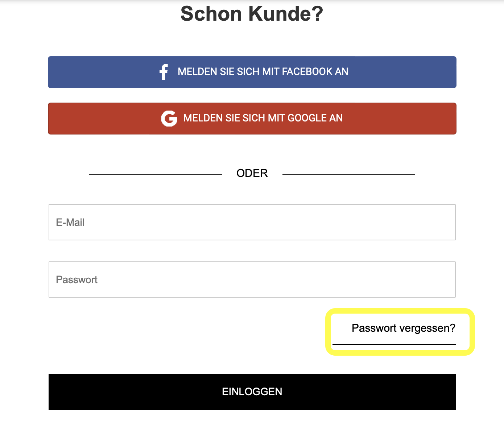The width and height of the screenshot is (504, 422).
Task: Click the "ODER" separator label
Action: pyautogui.click(x=252, y=173)
